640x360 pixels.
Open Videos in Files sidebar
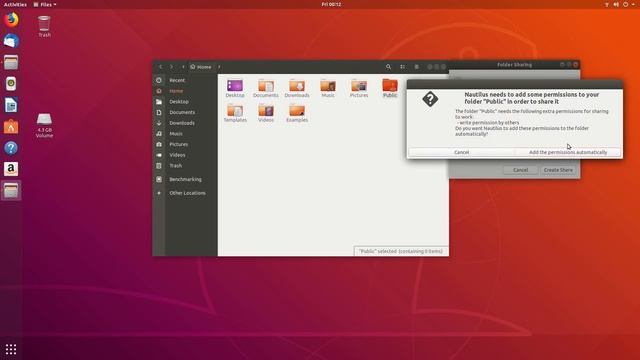pos(185,155)
